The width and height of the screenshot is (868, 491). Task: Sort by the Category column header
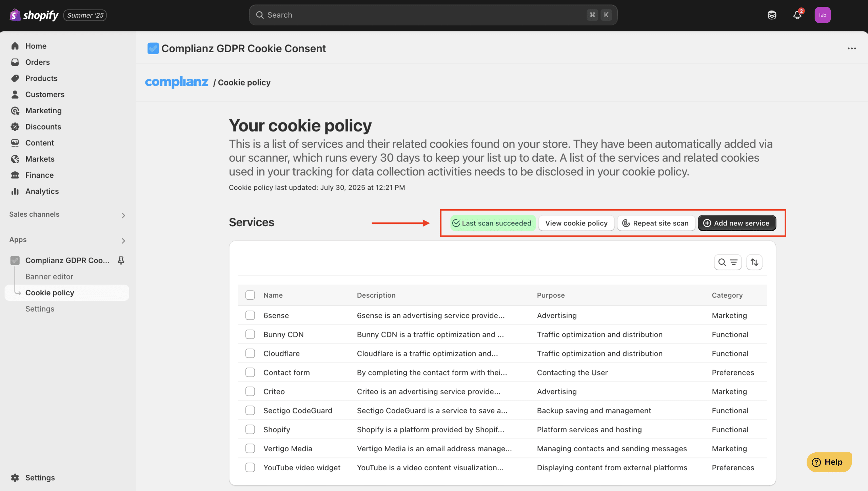(727, 295)
